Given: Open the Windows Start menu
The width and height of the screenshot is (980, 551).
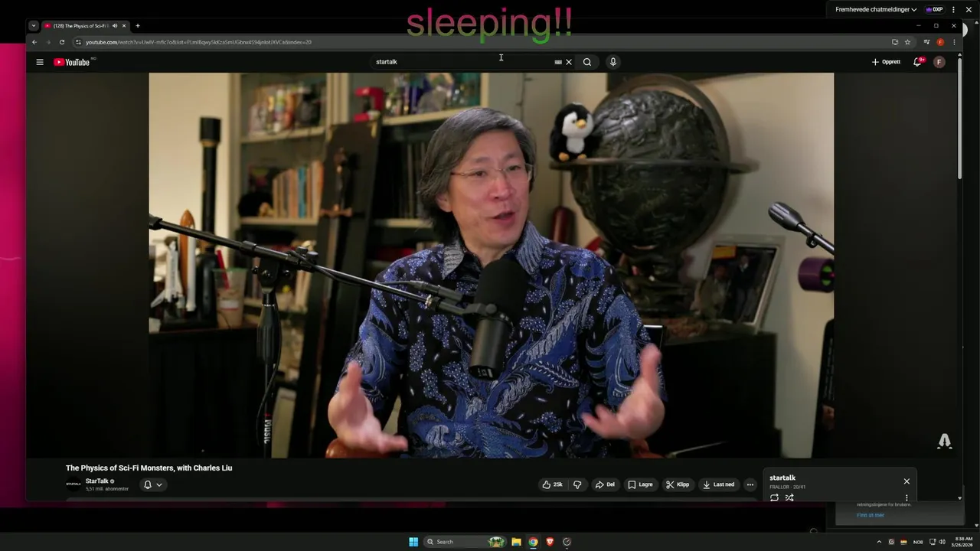Looking at the screenshot, I should pos(413,542).
